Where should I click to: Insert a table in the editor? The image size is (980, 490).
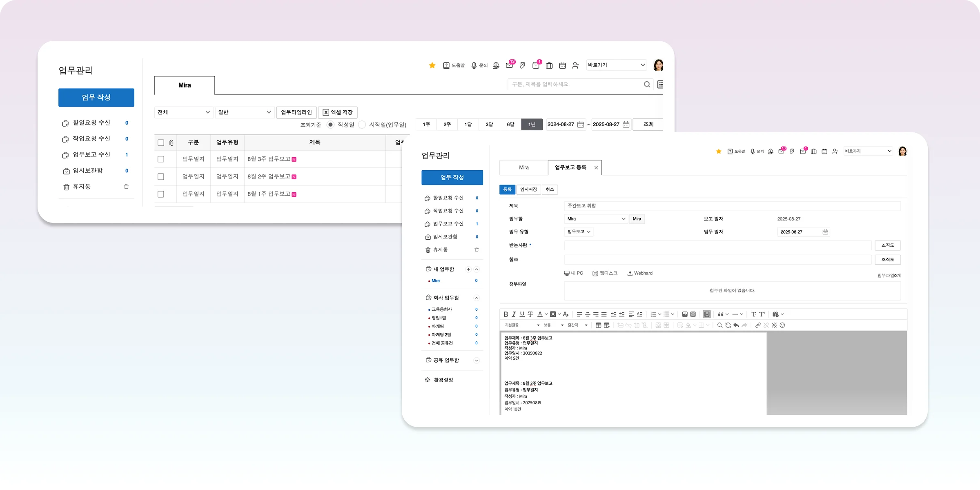pyautogui.click(x=598, y=325)
